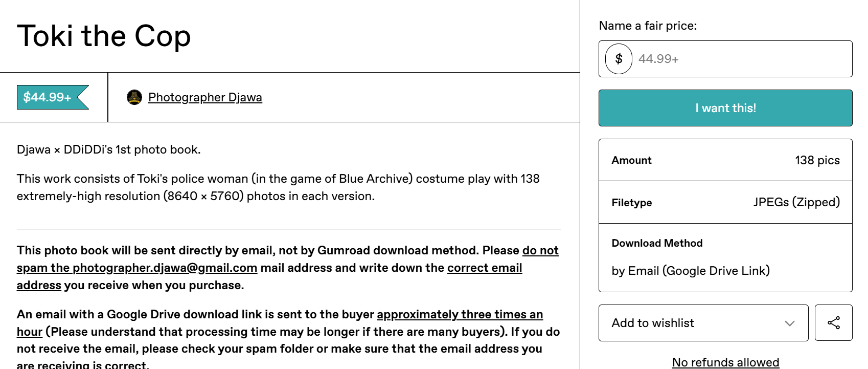Click the No refunds allowed link
The image size is (868, 369).
725,362
